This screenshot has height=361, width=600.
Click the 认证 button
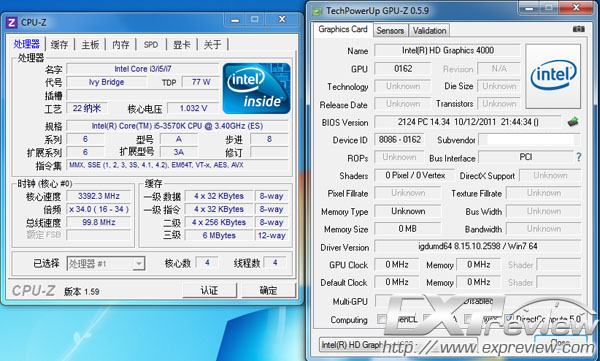(x=209, y=291)
